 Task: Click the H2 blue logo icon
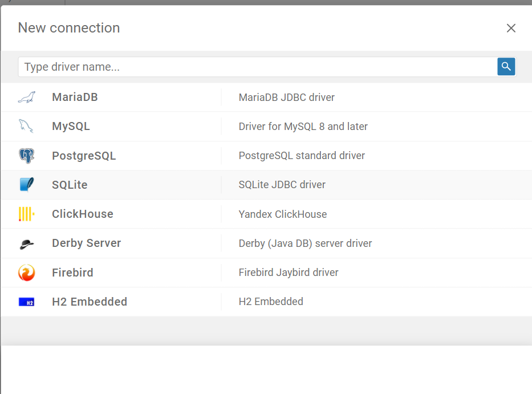pos(26,302)
